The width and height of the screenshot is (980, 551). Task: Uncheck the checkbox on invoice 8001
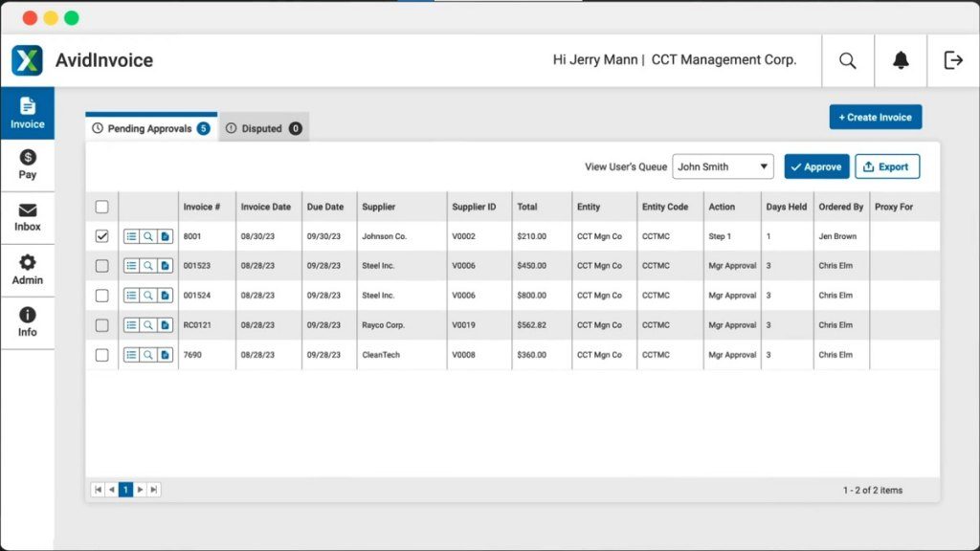[102, 235]
